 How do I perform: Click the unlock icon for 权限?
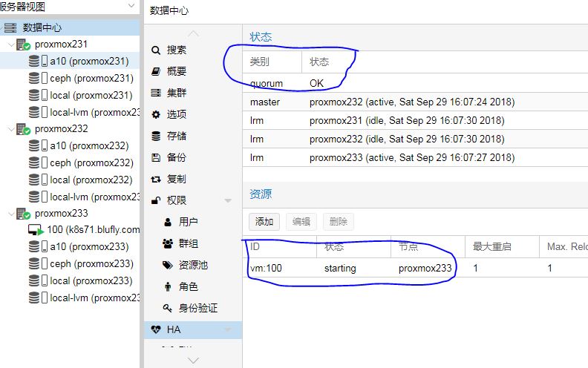coord(156,200)
